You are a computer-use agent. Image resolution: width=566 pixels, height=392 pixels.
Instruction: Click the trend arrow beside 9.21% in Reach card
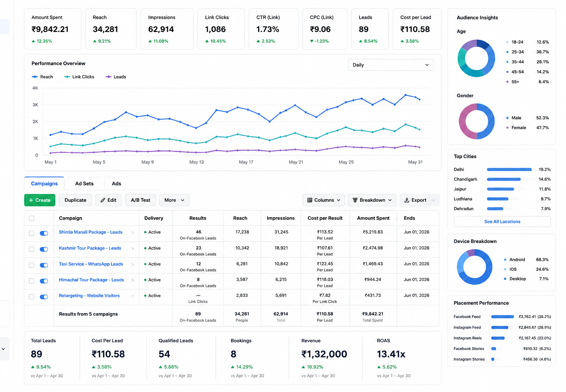pyautogui.click(x=95, y=41)
